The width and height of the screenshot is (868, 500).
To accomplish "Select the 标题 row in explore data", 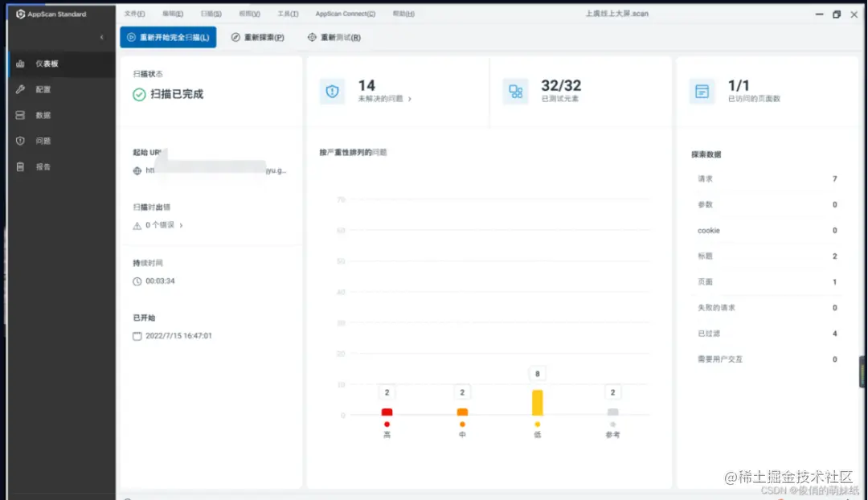I will pos(768,256).
